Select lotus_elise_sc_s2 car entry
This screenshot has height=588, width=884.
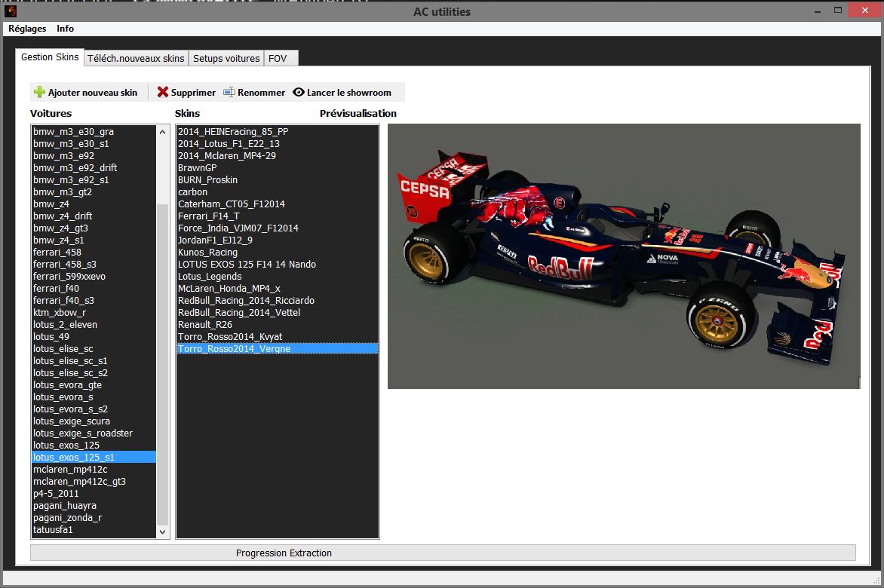pyautogui.click(x=94, y=373)
